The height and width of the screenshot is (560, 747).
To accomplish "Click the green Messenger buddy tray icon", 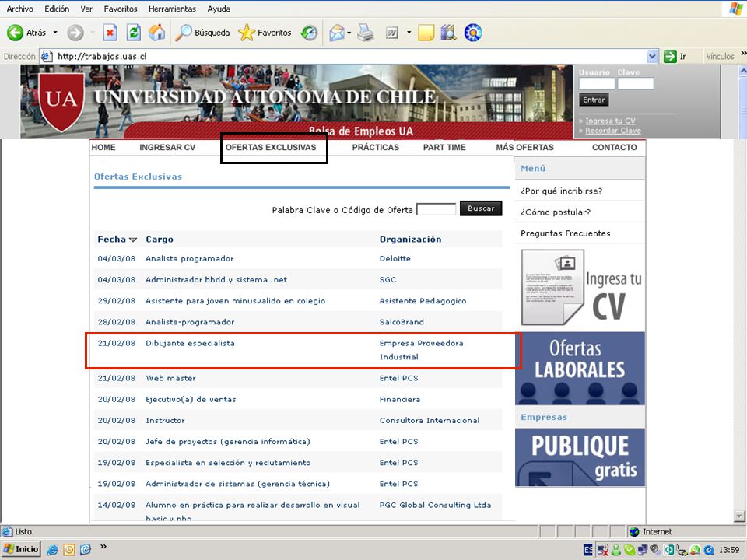I will (x=616, y=550).
